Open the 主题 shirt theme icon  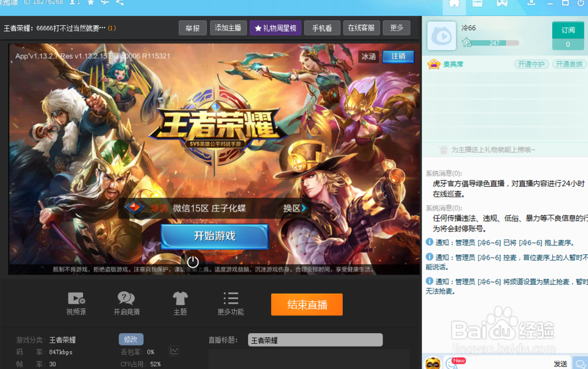tap(180, 298)
